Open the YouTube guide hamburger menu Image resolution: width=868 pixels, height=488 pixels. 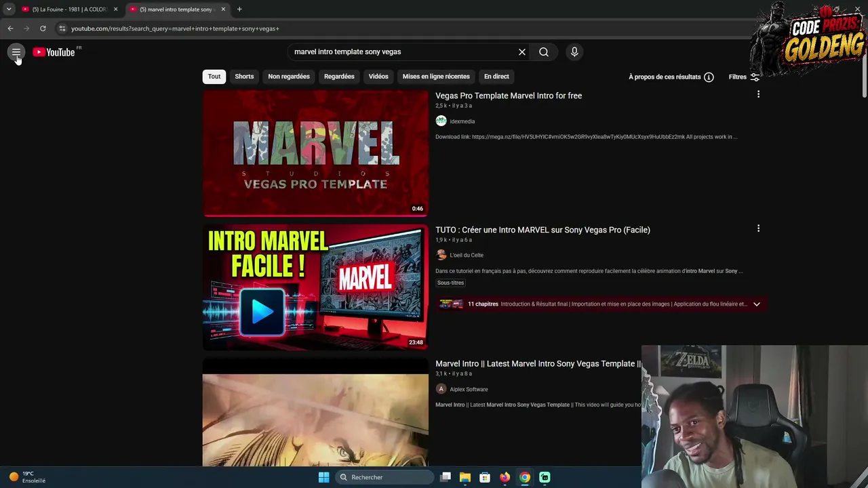coord(16,52)
